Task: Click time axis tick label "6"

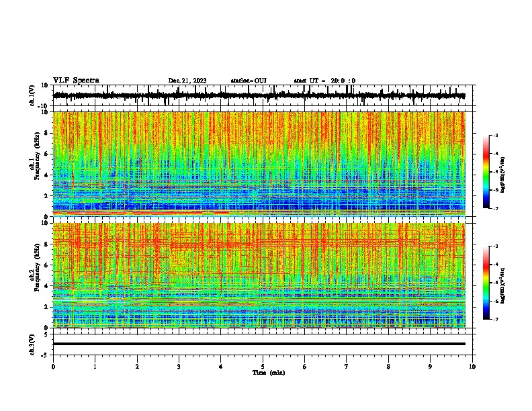Action: [305, 366]
